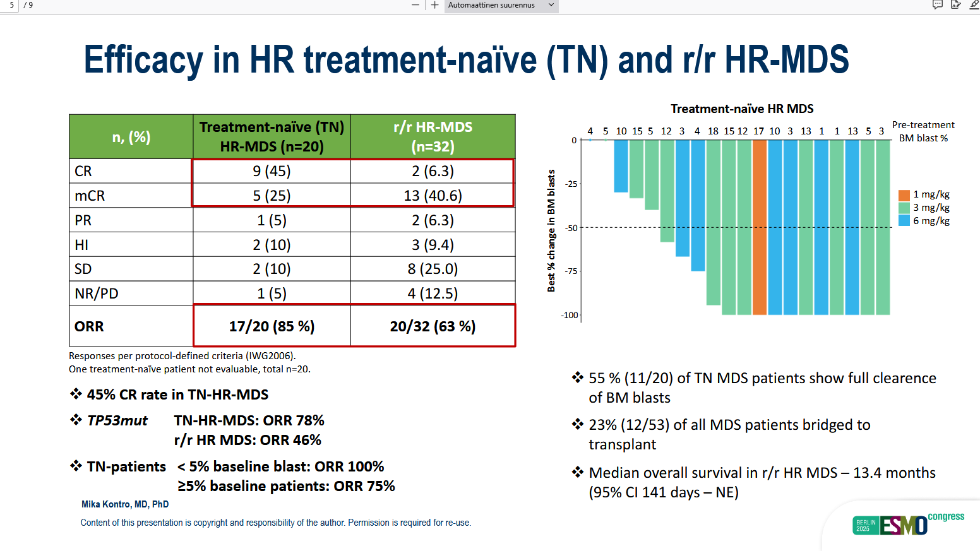Viewport: 980px width, 551px height.
Task: Click the r/r HR-MDS (n=32) column header
Action: coord(433,136)
